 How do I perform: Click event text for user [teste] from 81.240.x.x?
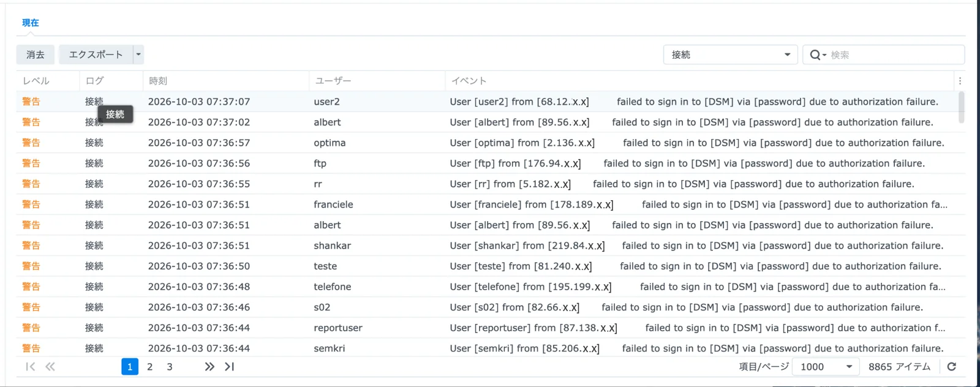(695, 266)
